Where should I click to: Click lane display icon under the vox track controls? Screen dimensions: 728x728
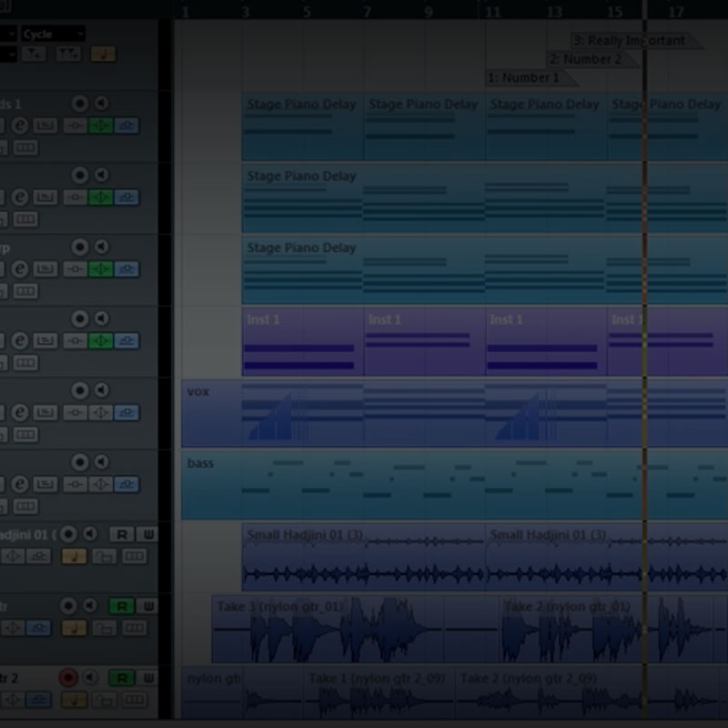tap(25, 435)
